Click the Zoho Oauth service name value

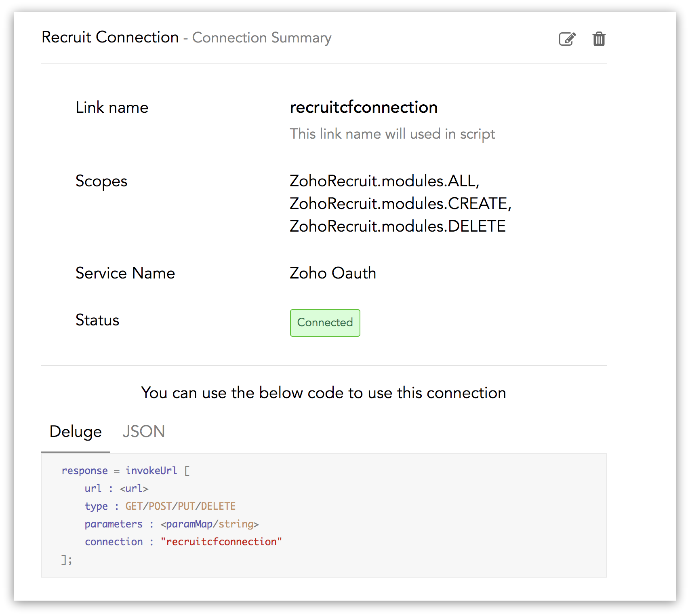[333, 273]
